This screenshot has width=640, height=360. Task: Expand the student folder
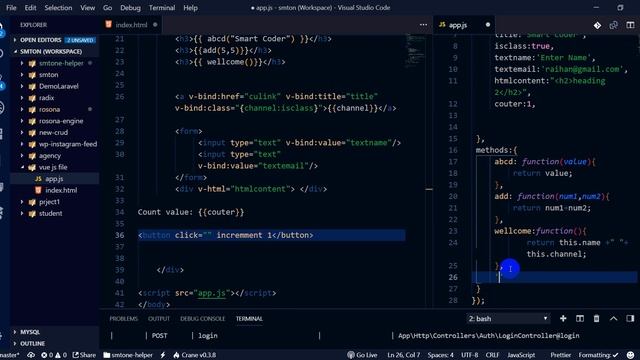click(55, 213)
